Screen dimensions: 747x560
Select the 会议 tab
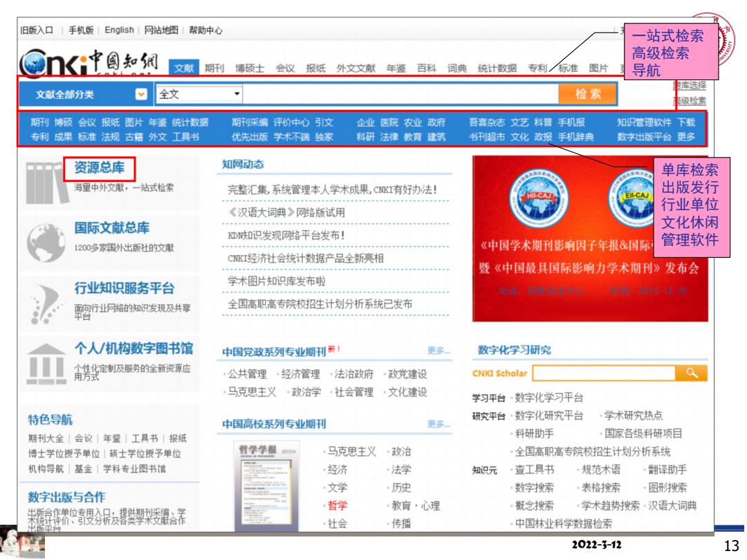(285, 68)
